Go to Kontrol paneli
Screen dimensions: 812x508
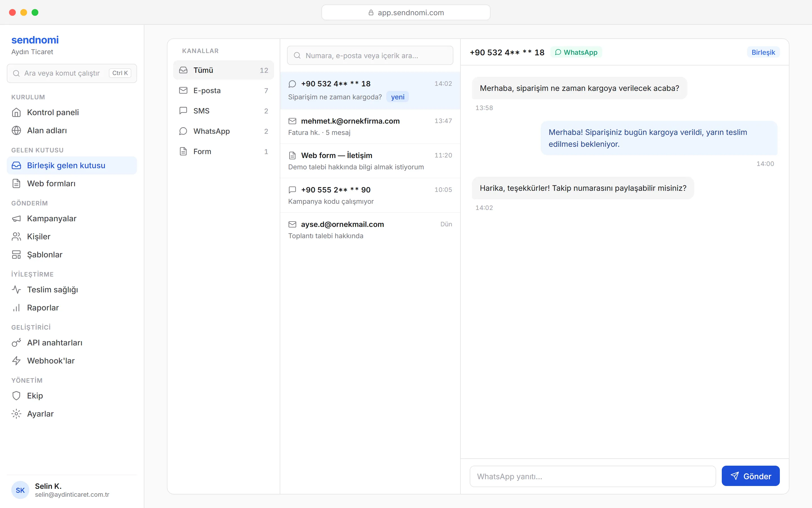72,113
